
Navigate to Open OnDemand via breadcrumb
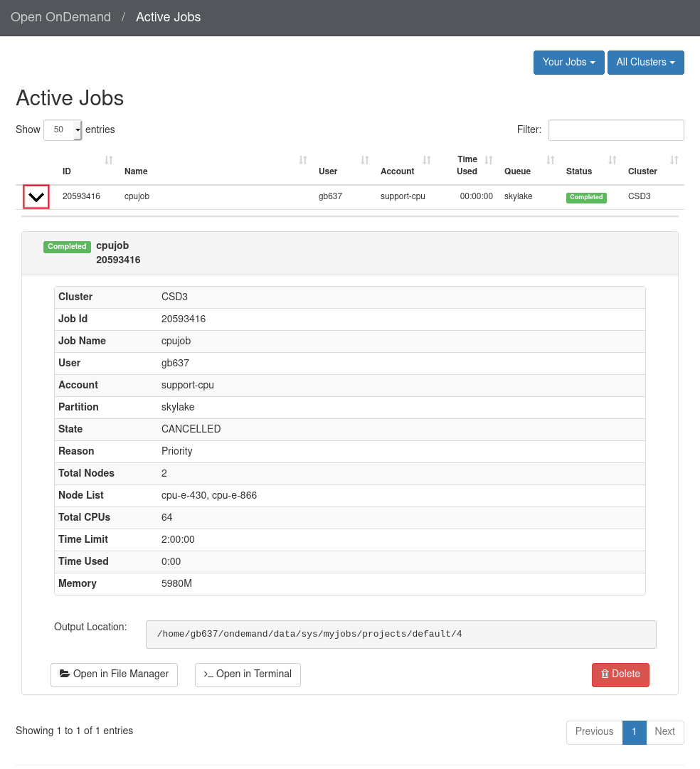pyautogui.click(x=60, y=17)
